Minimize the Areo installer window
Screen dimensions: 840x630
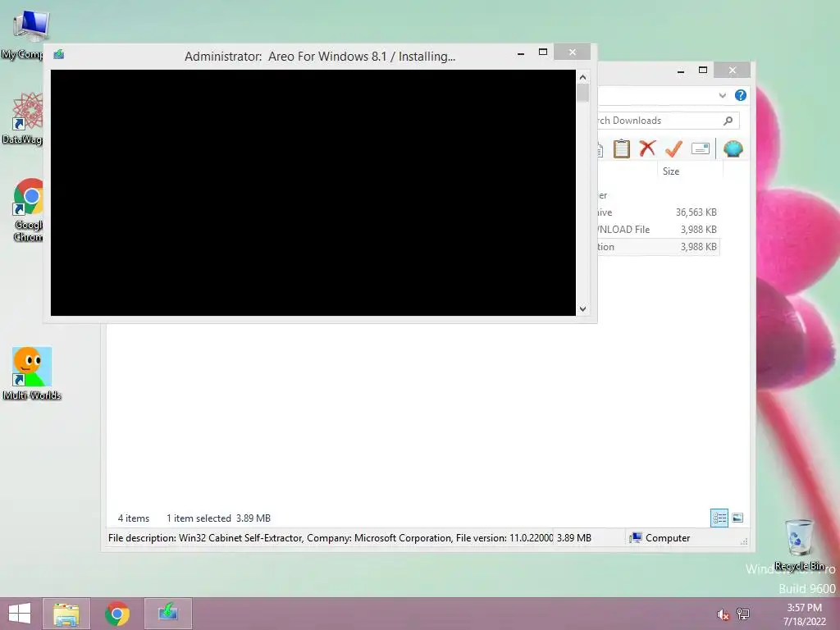(x=521, y=53)
